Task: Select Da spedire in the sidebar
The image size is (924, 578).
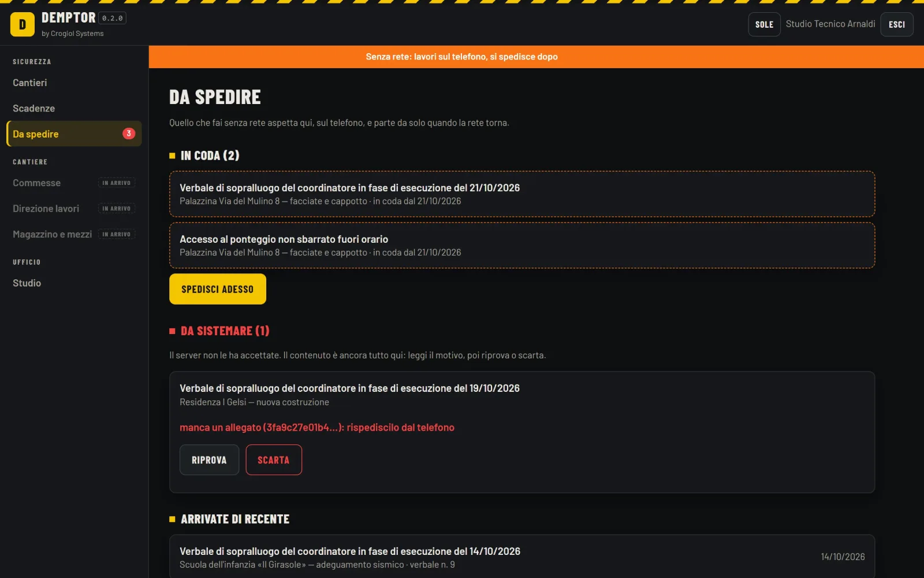Action: (74, 134)
